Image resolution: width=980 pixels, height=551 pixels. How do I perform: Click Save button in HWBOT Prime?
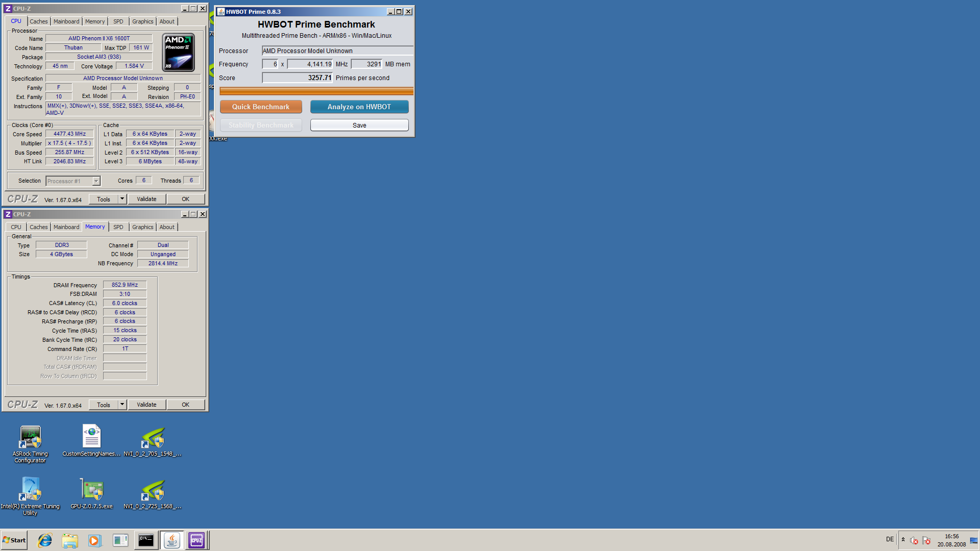pos(359,125)
